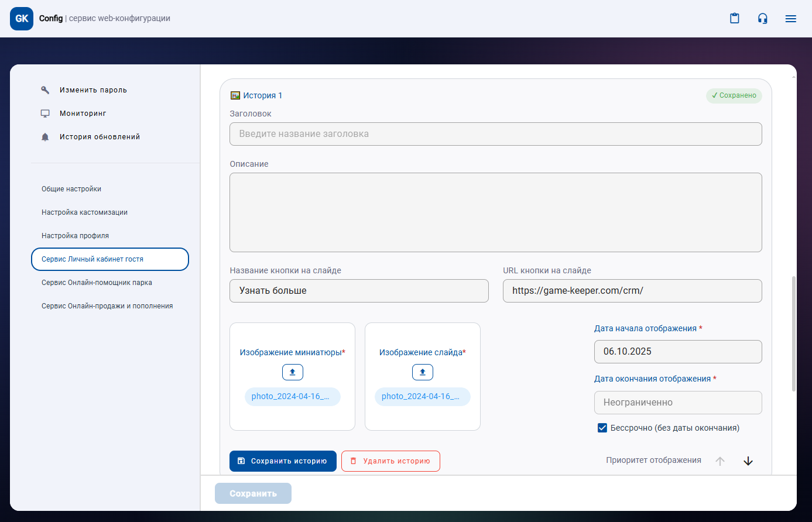Move story priority up with arrow
812x522 pixels.
[x=720, y=461]
